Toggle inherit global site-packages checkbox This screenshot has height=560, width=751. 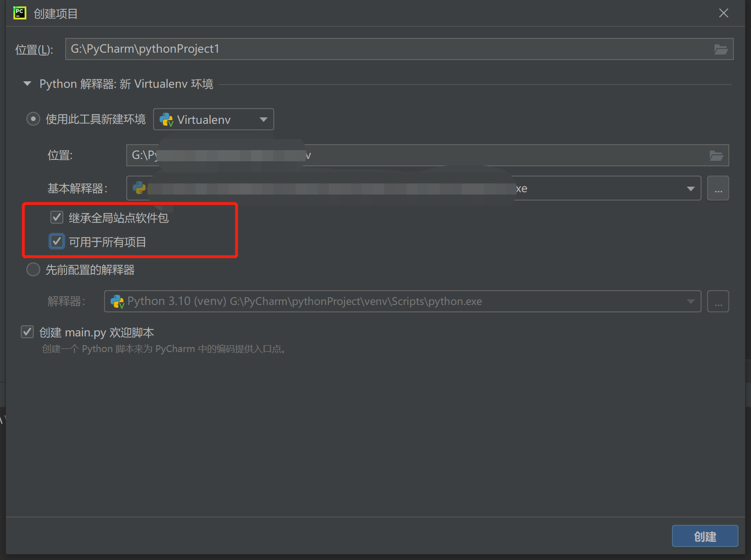pyautogui.click(x=56, y=217)
